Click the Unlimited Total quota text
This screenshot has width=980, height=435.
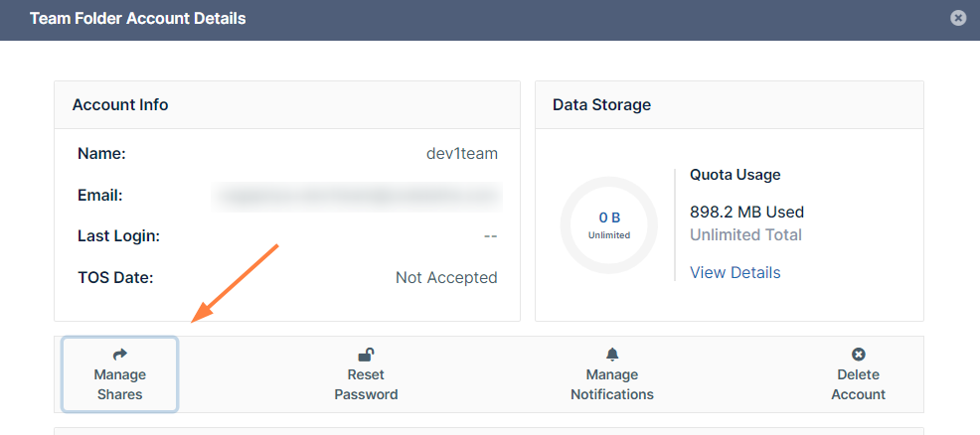(745, 235)
